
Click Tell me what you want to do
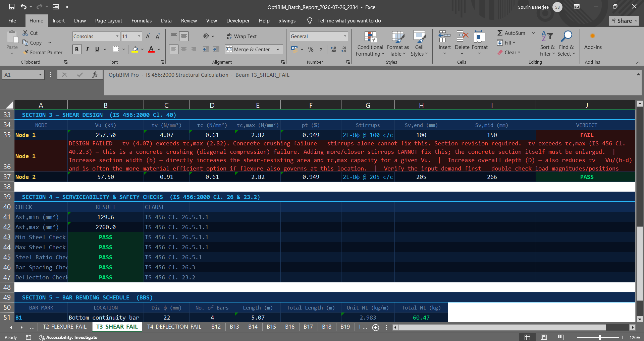[349, 20]
